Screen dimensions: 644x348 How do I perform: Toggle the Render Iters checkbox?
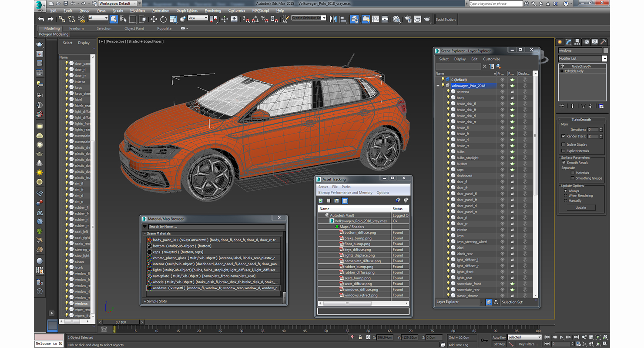tap(563, 136)
